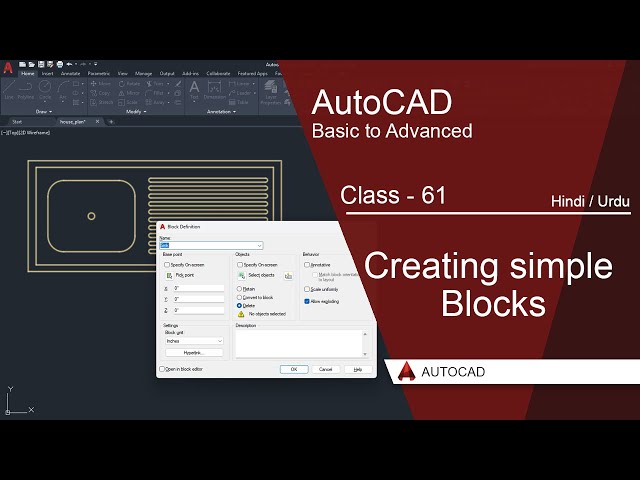640x480 pixels.
Task: Open Layer Properties
Action: 271,92
